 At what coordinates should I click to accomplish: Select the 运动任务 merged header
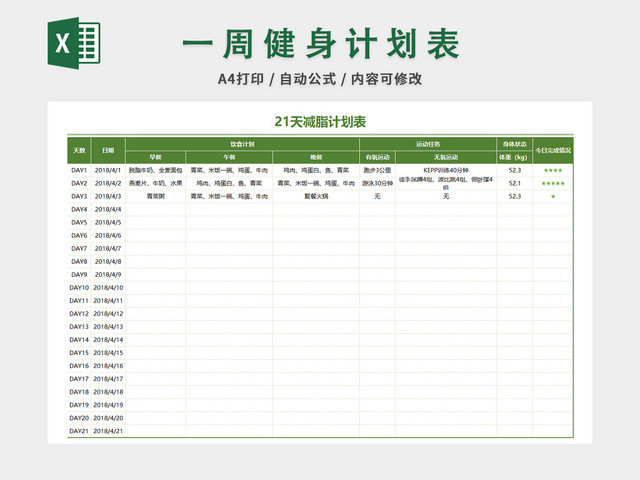point(428,144)
